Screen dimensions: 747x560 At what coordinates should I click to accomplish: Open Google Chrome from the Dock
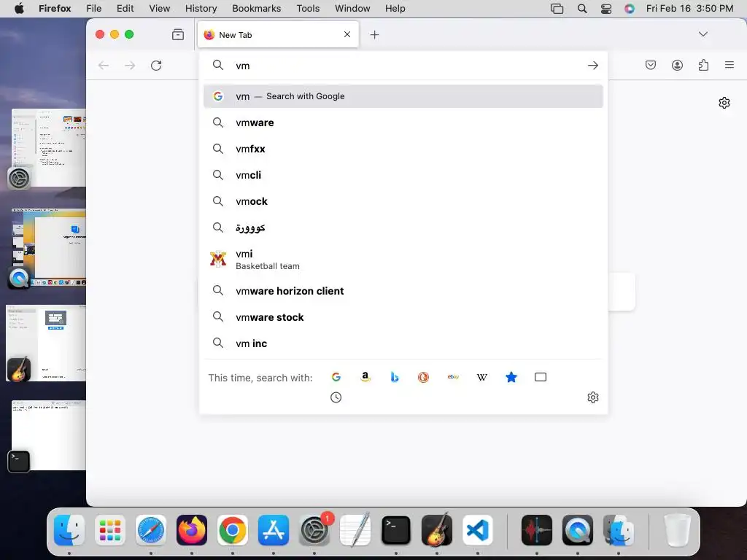pos(233,530)
